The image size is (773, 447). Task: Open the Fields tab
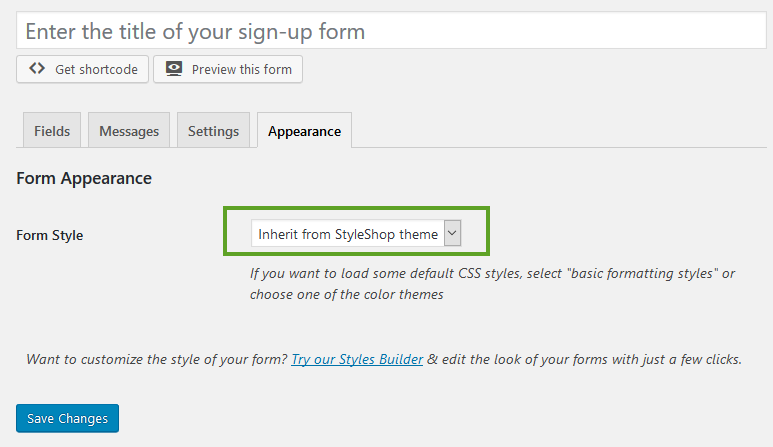click(52, 131)
